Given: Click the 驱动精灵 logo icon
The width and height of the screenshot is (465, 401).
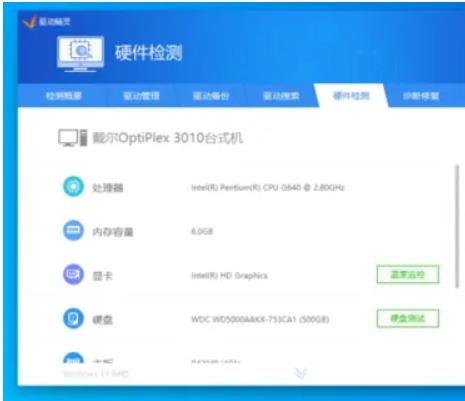Looking at the screenshot, I should (x=29, y=22).
